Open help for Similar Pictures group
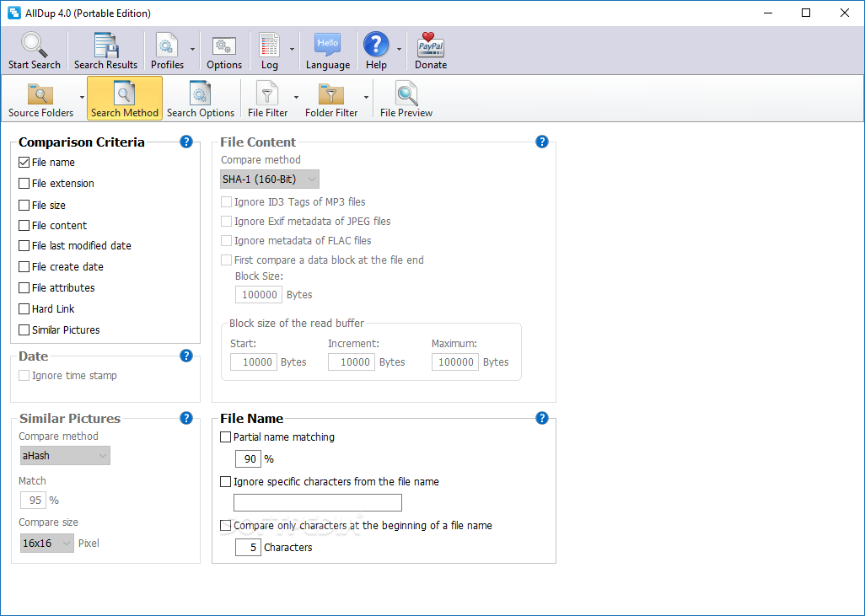The image size is (865, 616). (x=186, y=418)
